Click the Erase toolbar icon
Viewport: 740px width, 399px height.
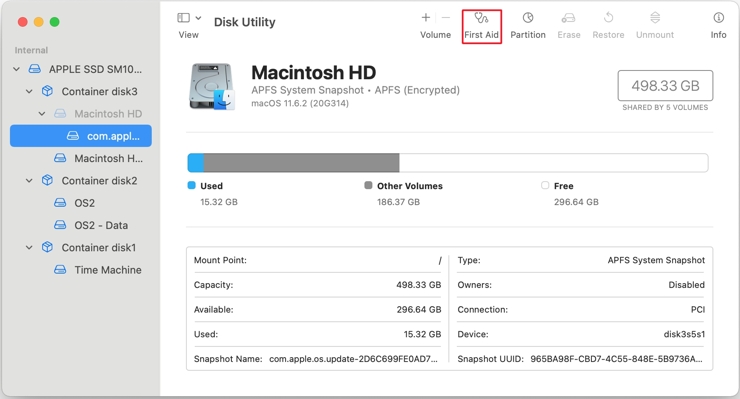pyautogui.click(x=568, y=18)
